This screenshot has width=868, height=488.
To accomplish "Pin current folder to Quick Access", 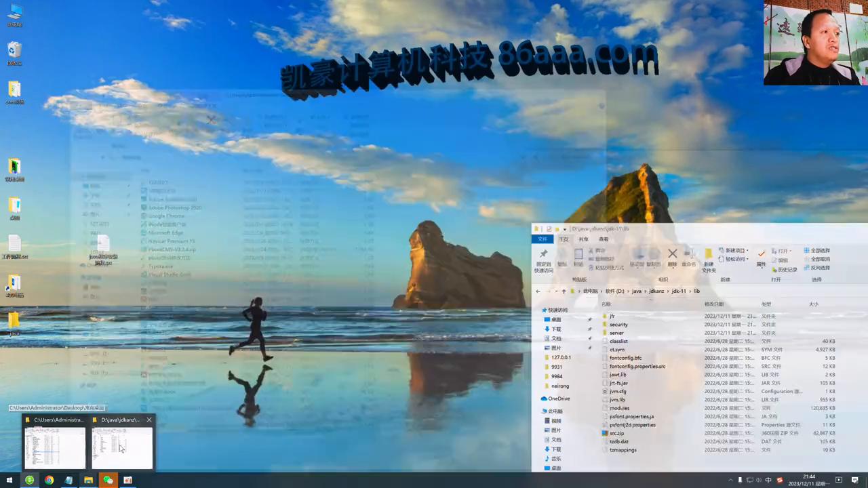I will click(x=543, y=258).
